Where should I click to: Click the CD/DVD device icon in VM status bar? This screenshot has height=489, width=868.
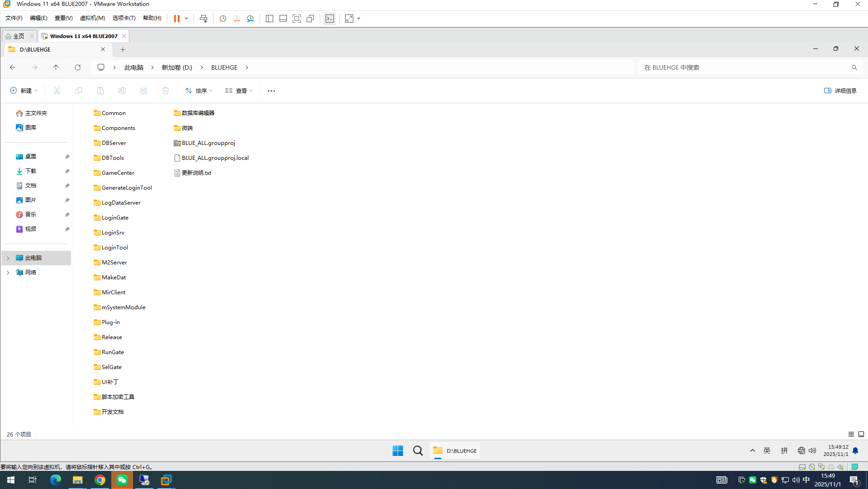[811, 467]
